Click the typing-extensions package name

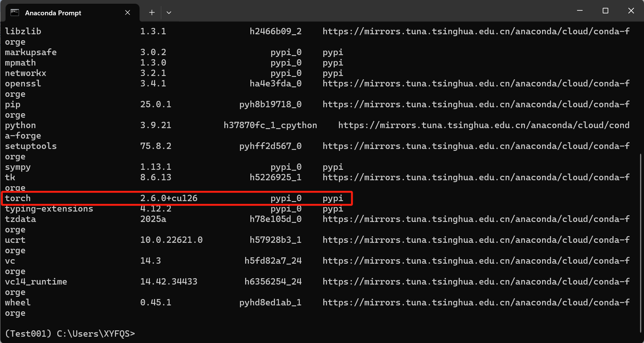click(49, 209)
